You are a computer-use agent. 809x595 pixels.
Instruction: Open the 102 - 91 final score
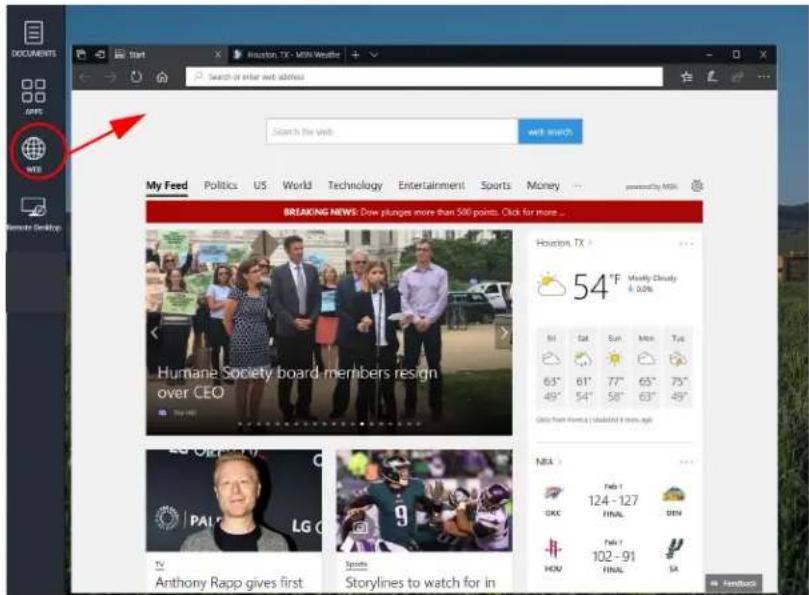[613, 556]
